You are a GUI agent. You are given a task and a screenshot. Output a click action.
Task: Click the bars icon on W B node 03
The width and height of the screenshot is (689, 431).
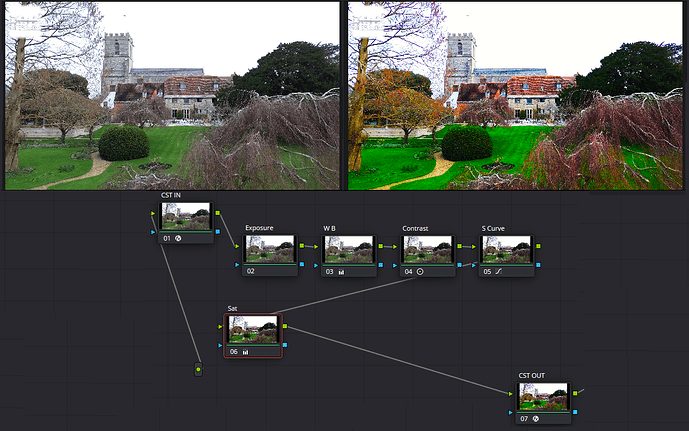pyautogui.click(x=341, y=271)
